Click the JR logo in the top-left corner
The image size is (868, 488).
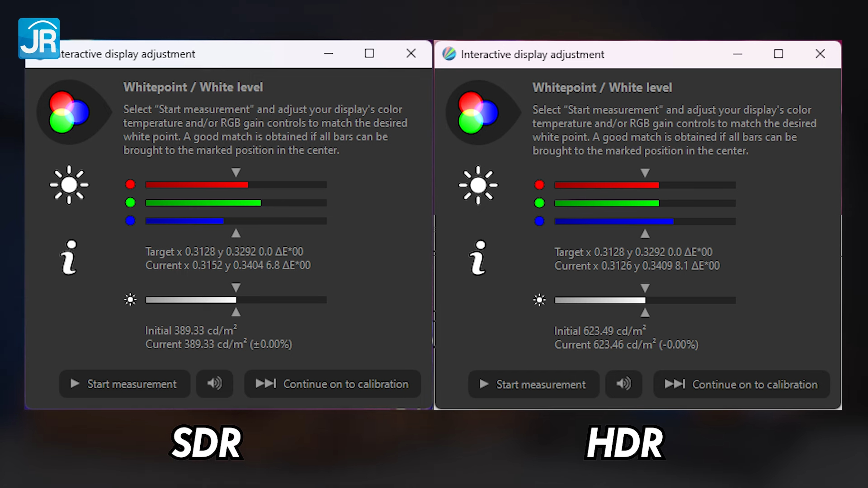point(39,38)
